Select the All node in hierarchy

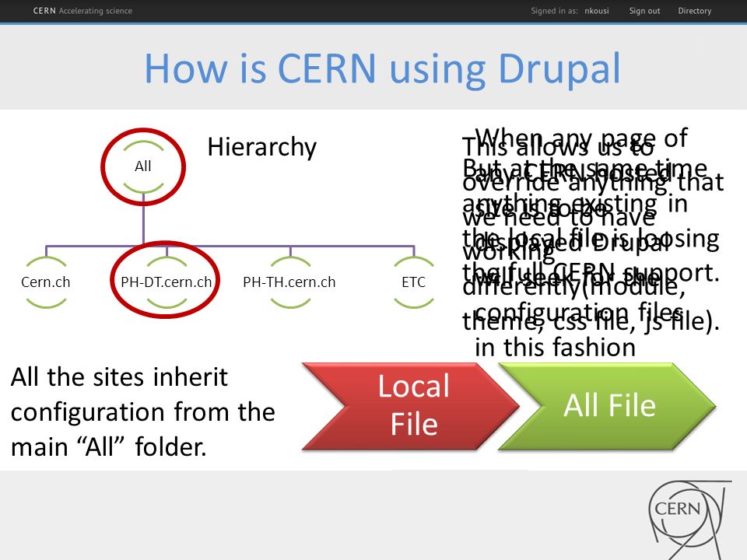143,166
